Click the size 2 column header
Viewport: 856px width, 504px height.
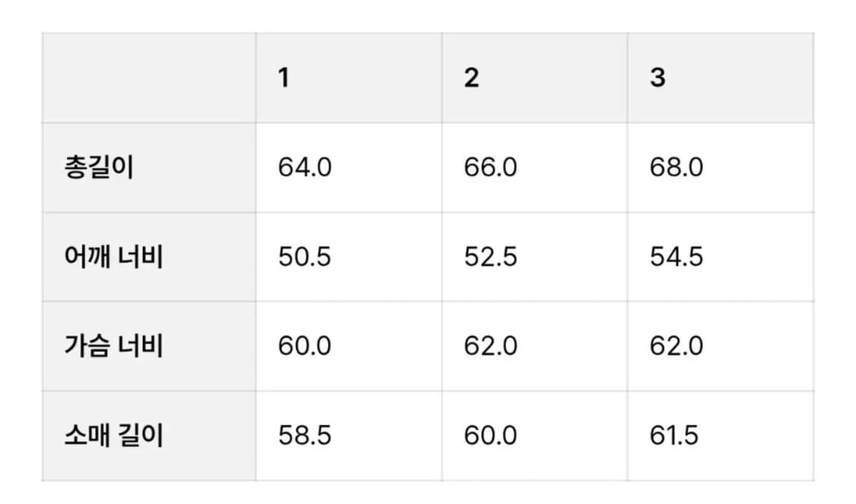[x=472, y=78]
